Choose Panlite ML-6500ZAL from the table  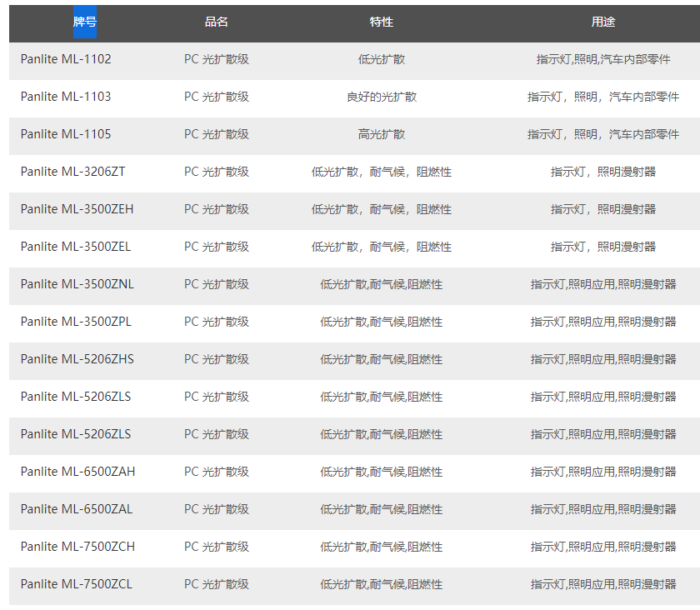coord(77,509)
